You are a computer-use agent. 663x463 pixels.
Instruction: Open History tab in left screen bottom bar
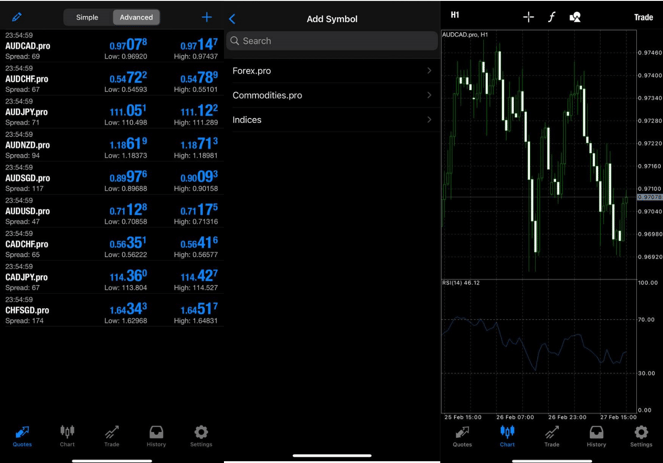tap(156, 436)
